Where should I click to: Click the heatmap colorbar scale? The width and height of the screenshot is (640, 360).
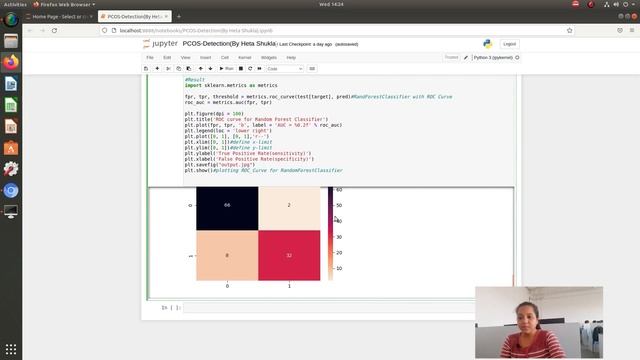(330, 233)
